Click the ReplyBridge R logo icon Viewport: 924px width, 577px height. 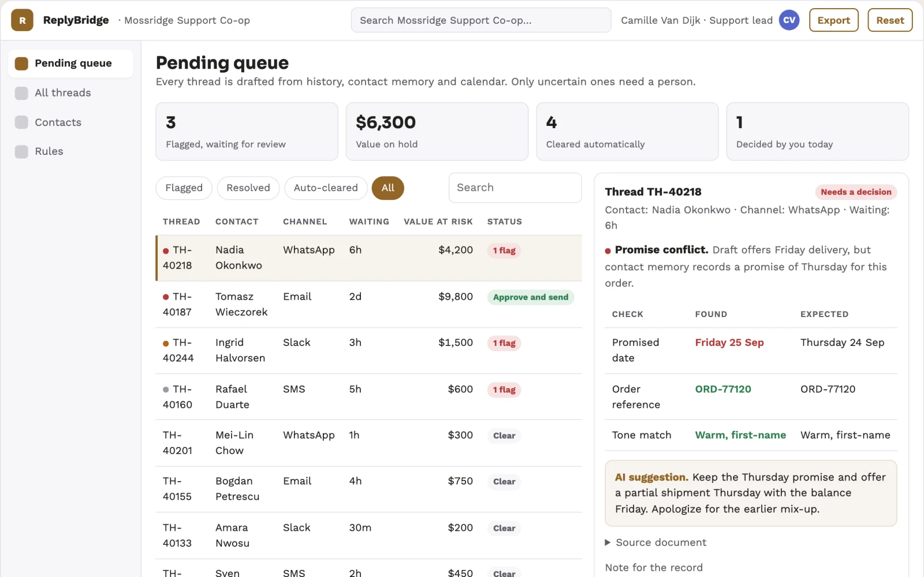pos(22,20)
